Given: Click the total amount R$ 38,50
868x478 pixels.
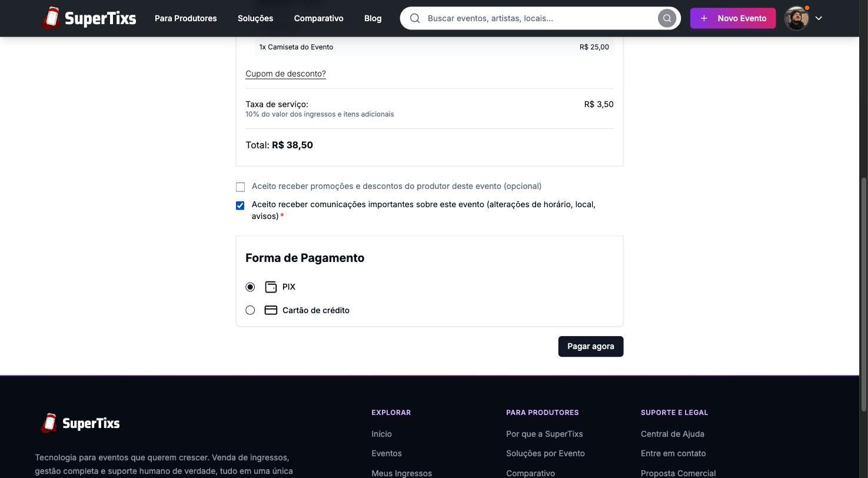Looking at the screenshot, I should pyautogui.click(x=292, y=145).
